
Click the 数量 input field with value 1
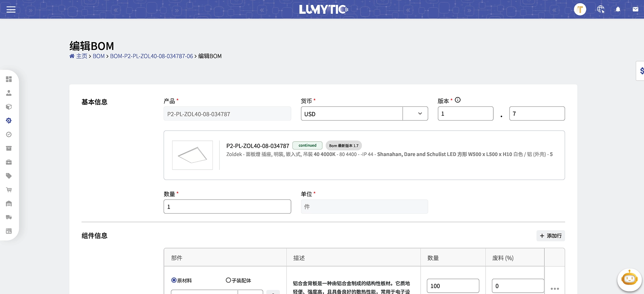pyautogui.click(x=227, y=207)
